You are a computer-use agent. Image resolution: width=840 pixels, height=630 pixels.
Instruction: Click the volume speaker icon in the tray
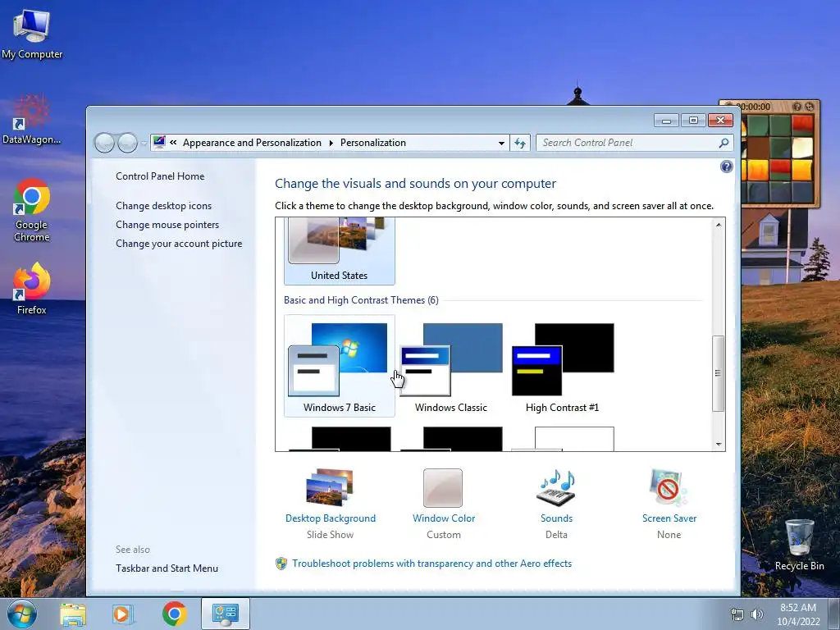757,615
